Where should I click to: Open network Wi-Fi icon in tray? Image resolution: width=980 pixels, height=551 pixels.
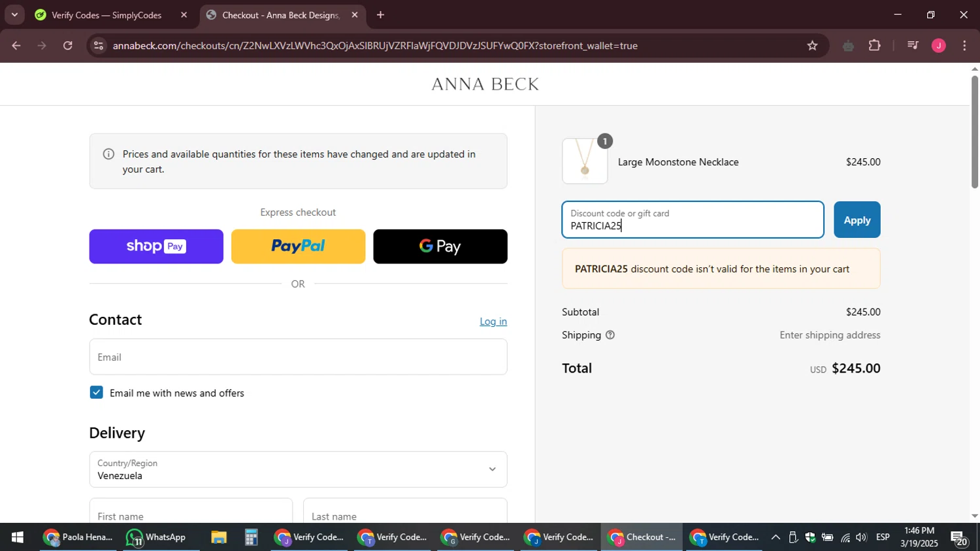[x=845, y=537]
